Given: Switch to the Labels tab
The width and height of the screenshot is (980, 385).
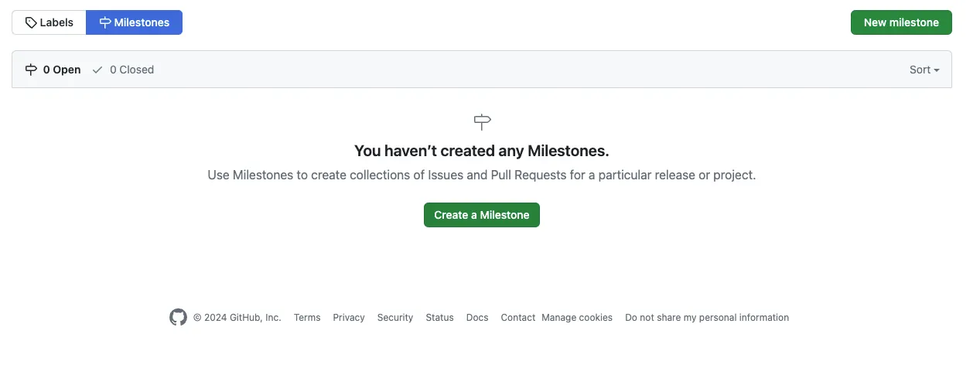Looking at the screenshot, I should pos(49,22).
